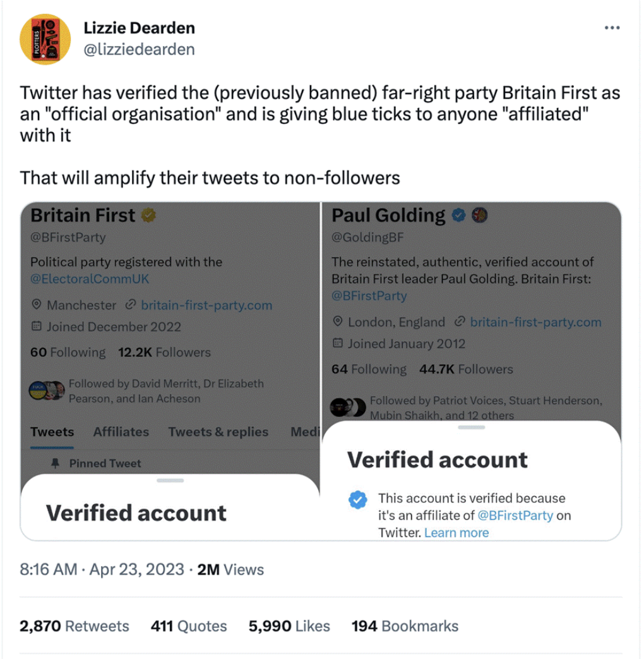The width and height of the screenshot is (644, 659).
Task: Click the affiliate badge next to Paul Golding's checkmark
Action: [x=479, y=215]
